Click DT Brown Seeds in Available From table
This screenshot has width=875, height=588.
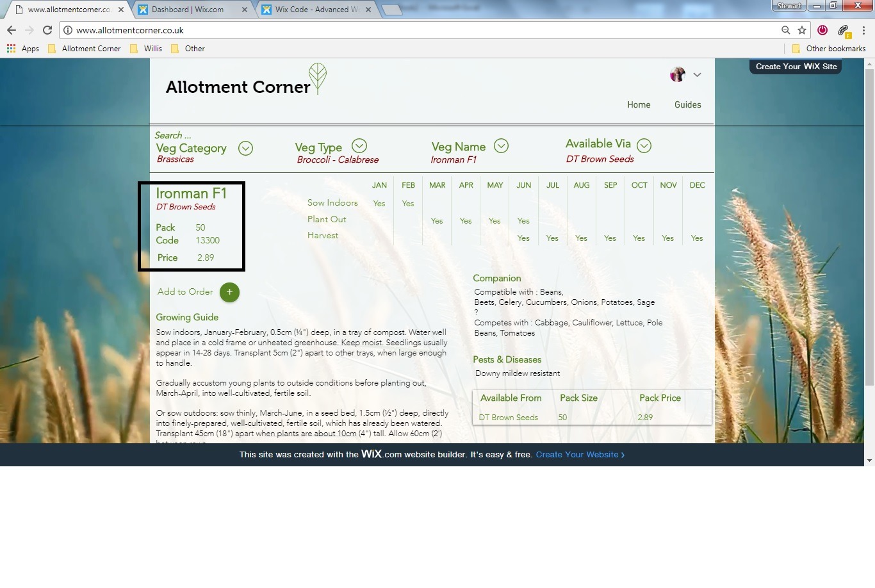pos(509,418)
